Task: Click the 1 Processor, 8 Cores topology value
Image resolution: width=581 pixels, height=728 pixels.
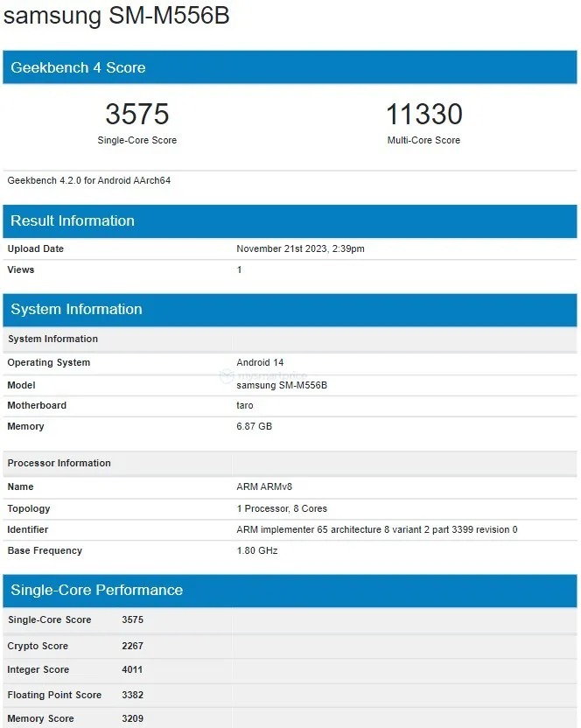Action: tap(282, 508)
